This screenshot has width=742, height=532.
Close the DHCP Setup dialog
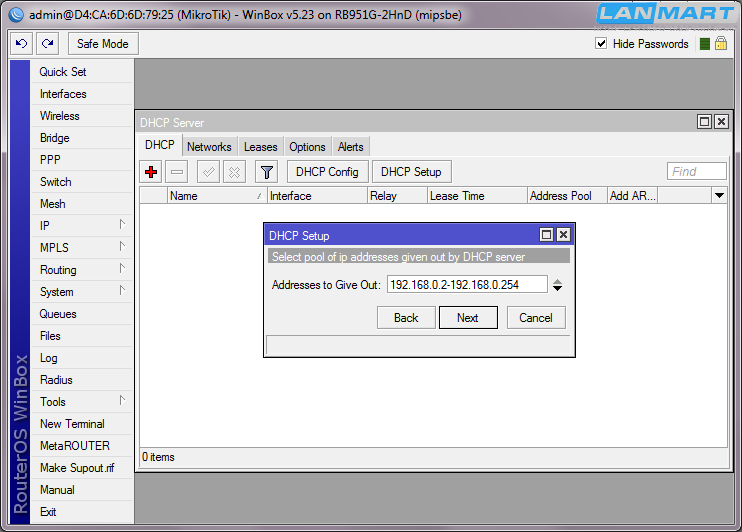point(563,235)
